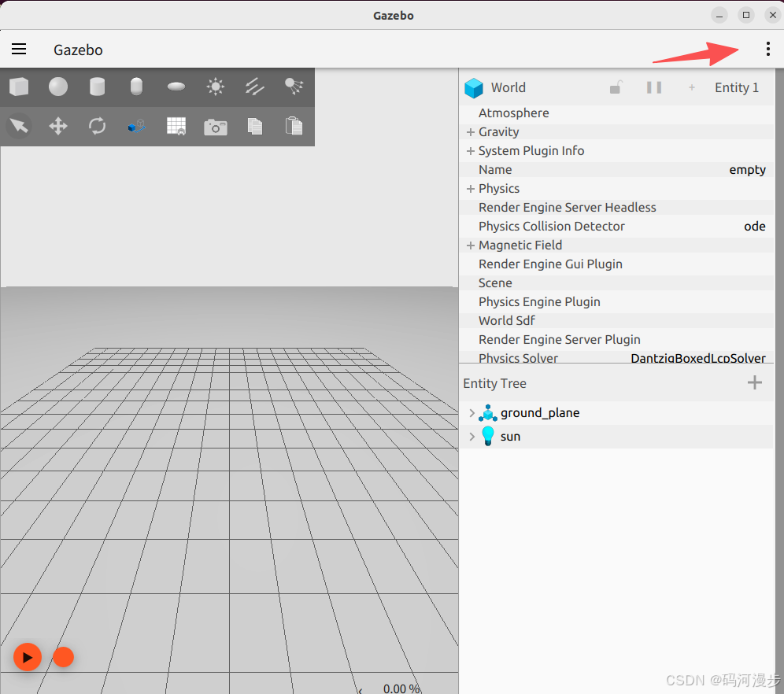Insert an ellipsoid shape
Image resolution: width=784 pixels, height=694 pixels.
176,87
